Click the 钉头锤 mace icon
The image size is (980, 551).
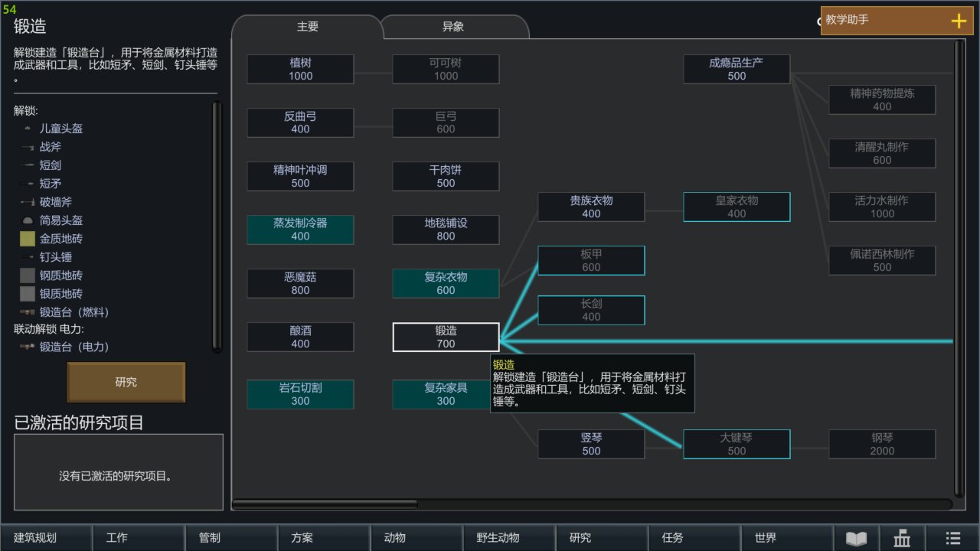[x=28, y=257]
